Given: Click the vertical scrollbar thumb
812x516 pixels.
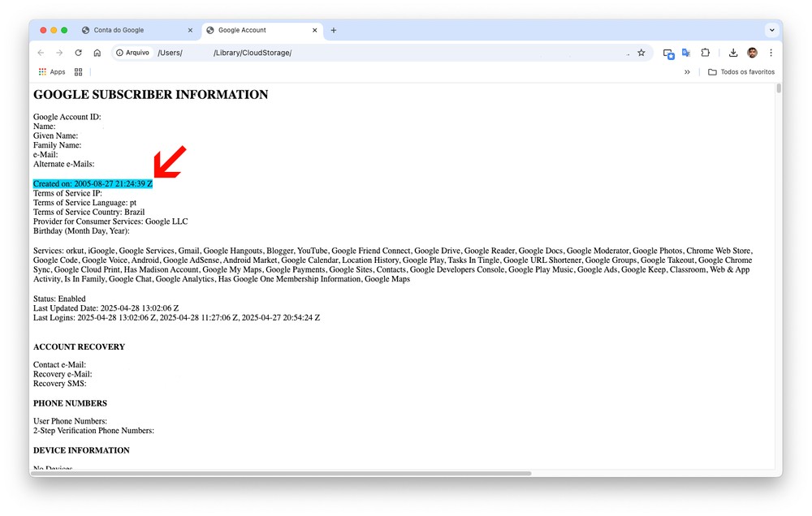Looking at the screenshot, I should (x=779, y=88).
